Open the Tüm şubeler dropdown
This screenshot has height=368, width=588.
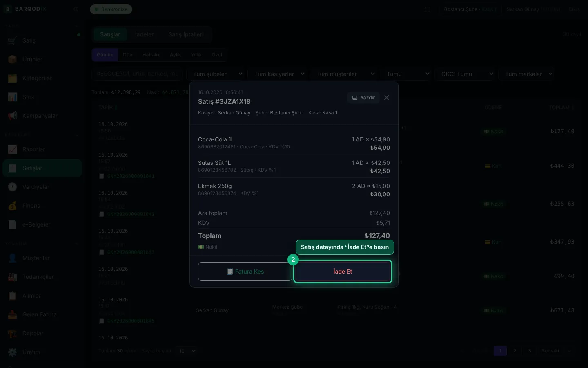click(x=216, y=74)
